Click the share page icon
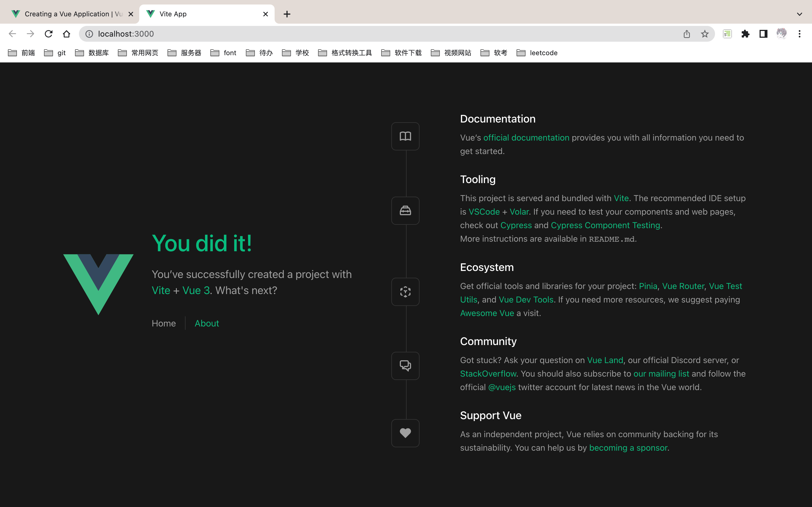 click(687, 34)
